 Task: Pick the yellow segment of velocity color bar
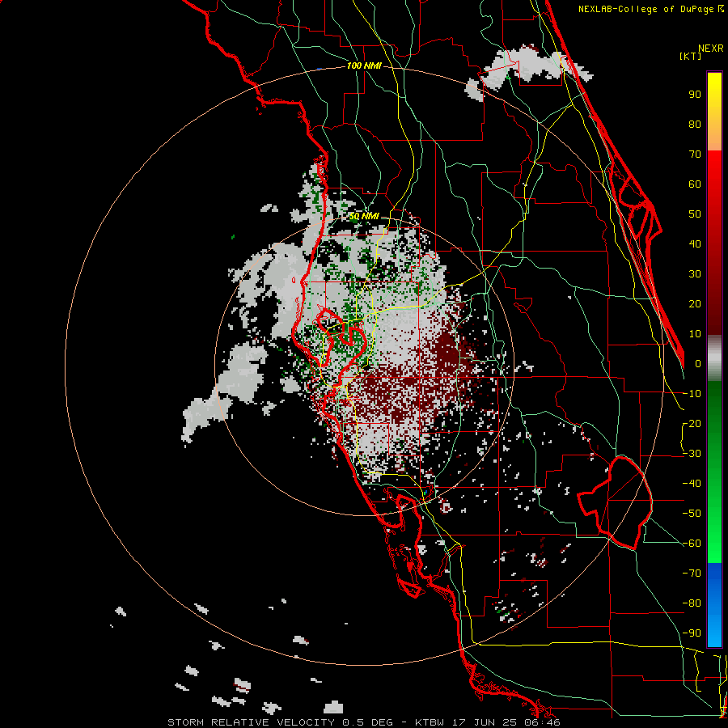[x=714, y=112]
